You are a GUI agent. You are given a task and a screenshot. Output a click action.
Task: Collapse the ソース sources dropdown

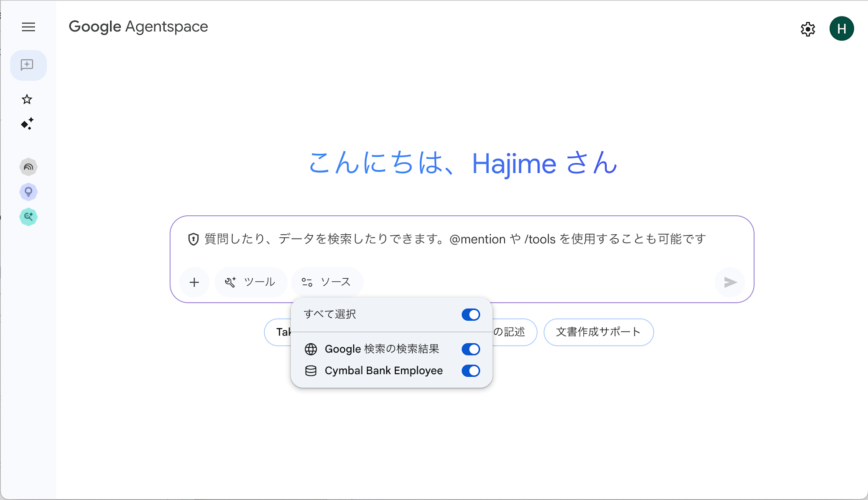click(x=327, y=282)
